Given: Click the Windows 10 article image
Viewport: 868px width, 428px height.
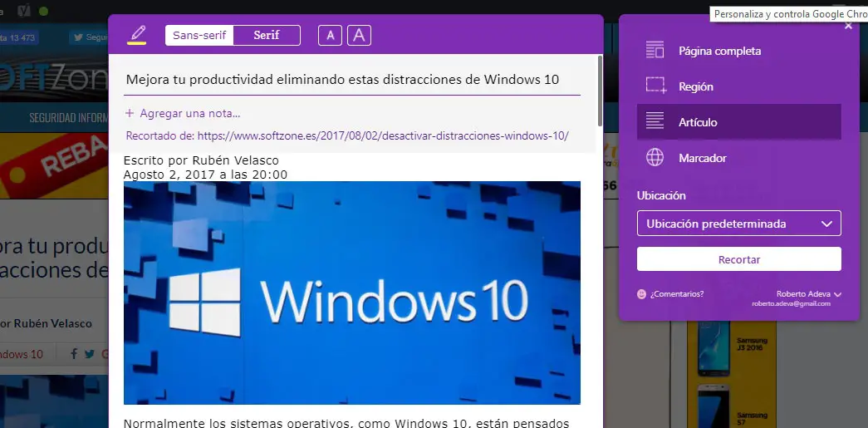Looking at the screenshot, I should (352, 293).
